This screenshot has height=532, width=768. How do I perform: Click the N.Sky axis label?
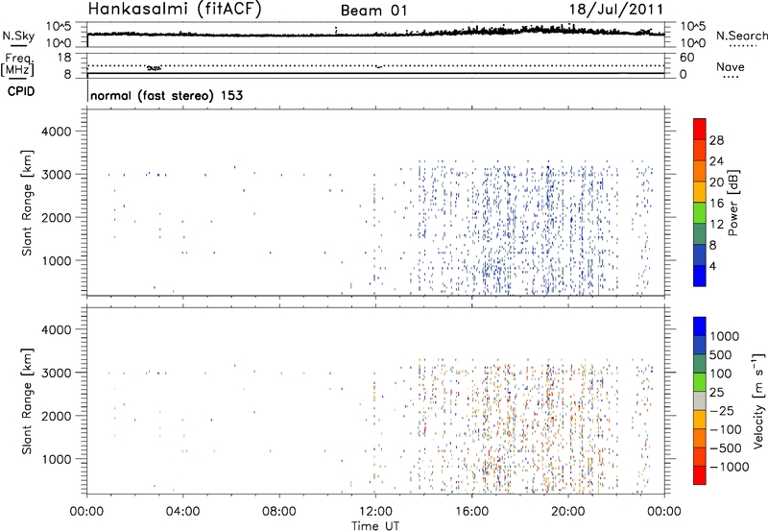coord(18,36)
